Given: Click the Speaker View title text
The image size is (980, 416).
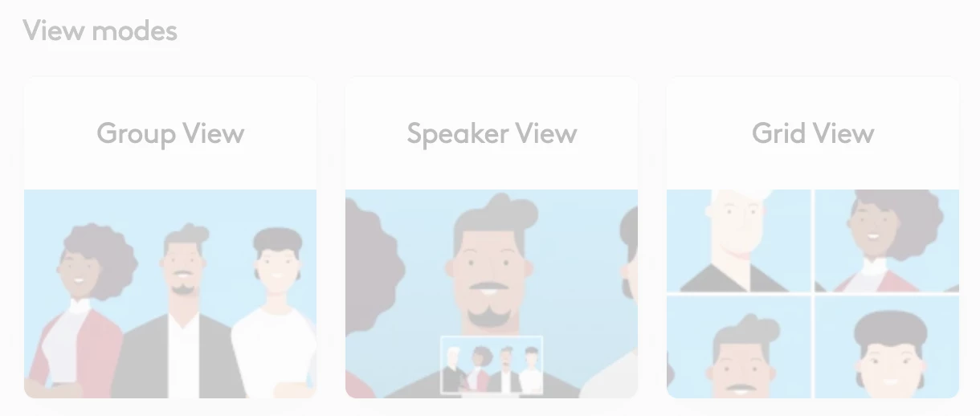Looking at the screenshot, I should point(492,133).
